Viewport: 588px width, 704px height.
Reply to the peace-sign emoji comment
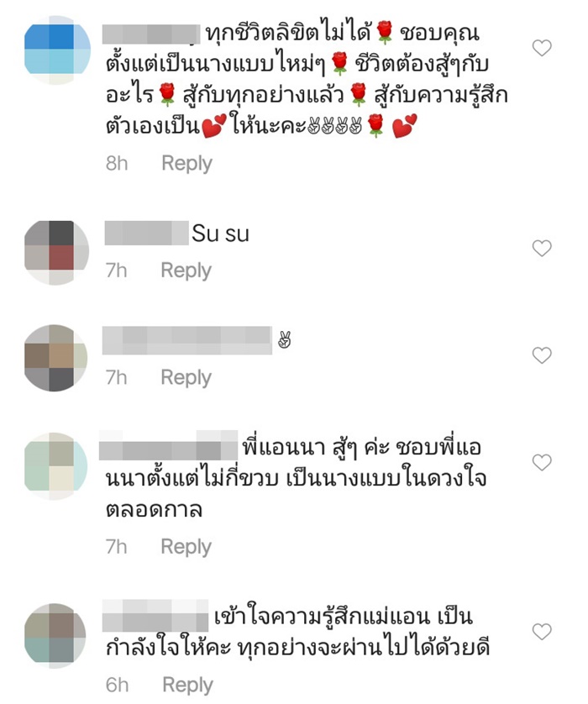tap(186, 377)
